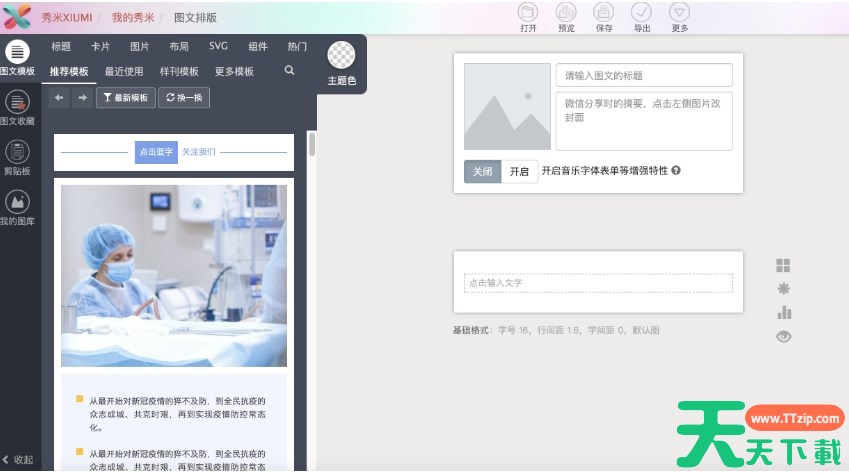
Task: Open the SVG category tab
Action: (x=218, y=46)
